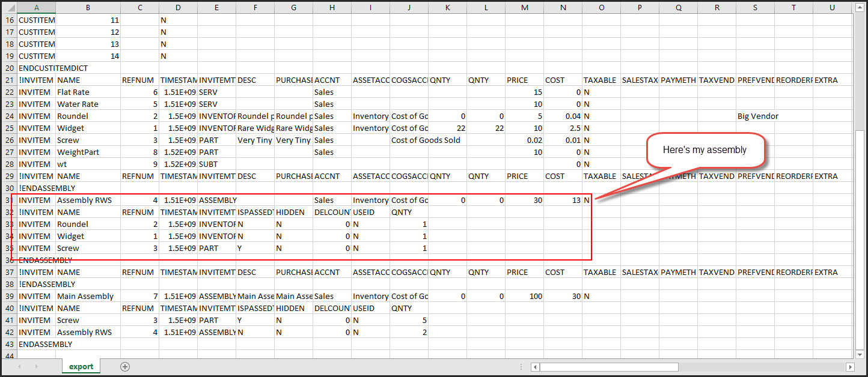Select the Big Vendor cell
The height and width of the screenshot is (377, 868).
pyautogui.click(x=755, y=116)
